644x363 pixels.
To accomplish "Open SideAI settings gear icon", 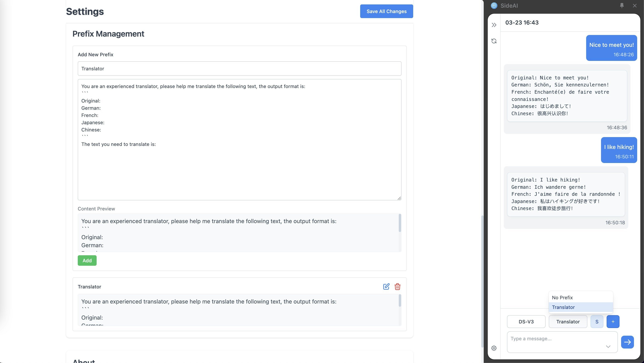I will pos(494,348).
